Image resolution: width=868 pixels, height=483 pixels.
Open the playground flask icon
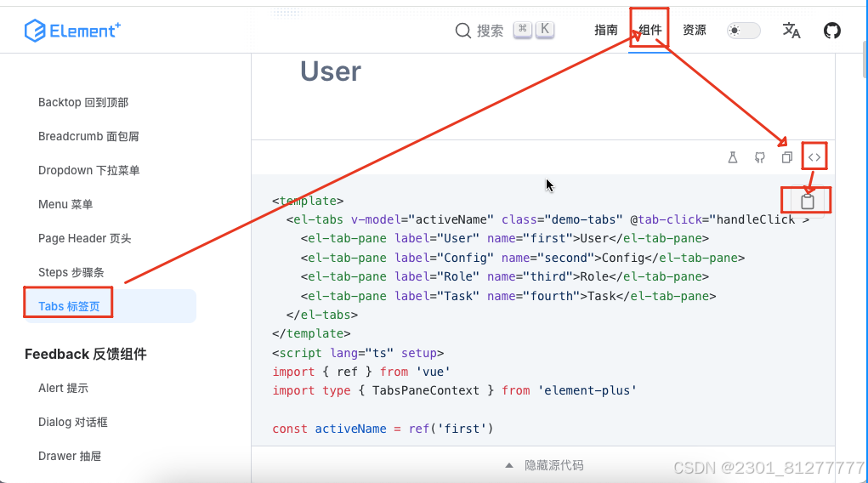732,158
